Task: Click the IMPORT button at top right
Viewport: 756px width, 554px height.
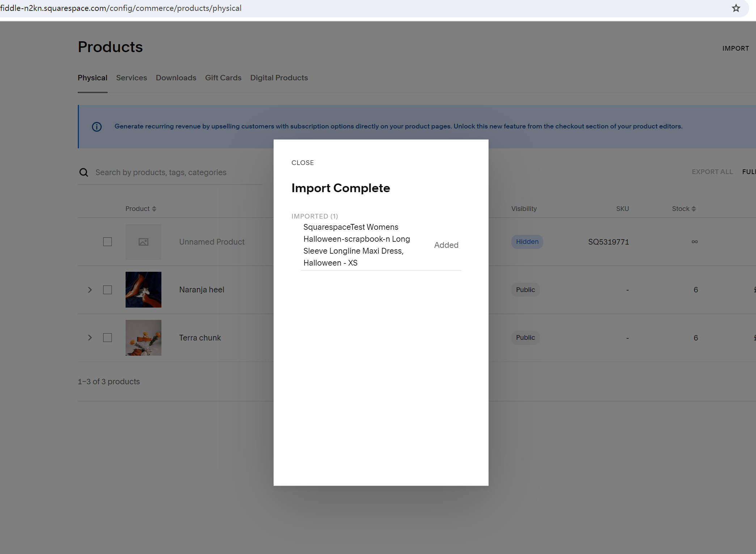Action: coord(735,48)
